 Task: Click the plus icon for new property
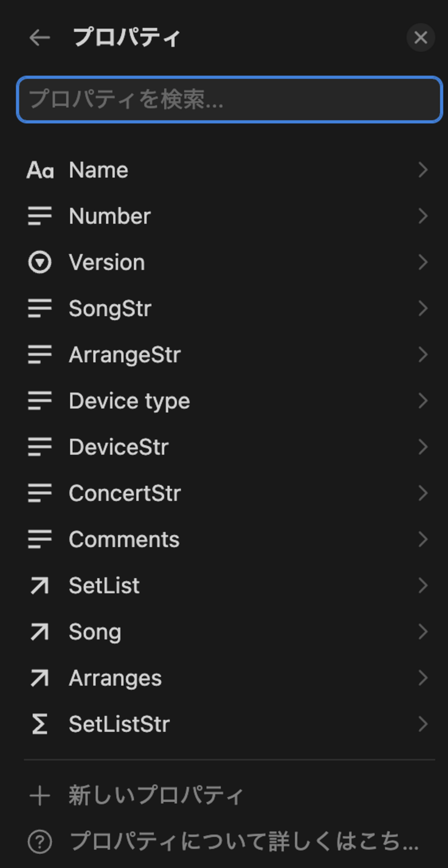point(40,796)
